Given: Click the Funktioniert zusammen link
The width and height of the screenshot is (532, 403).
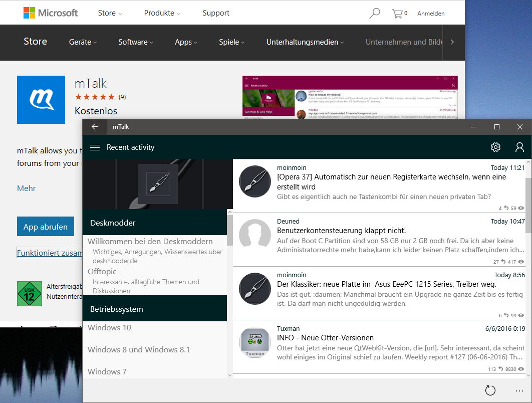Looking at the screenshot, I should [50, 253].
